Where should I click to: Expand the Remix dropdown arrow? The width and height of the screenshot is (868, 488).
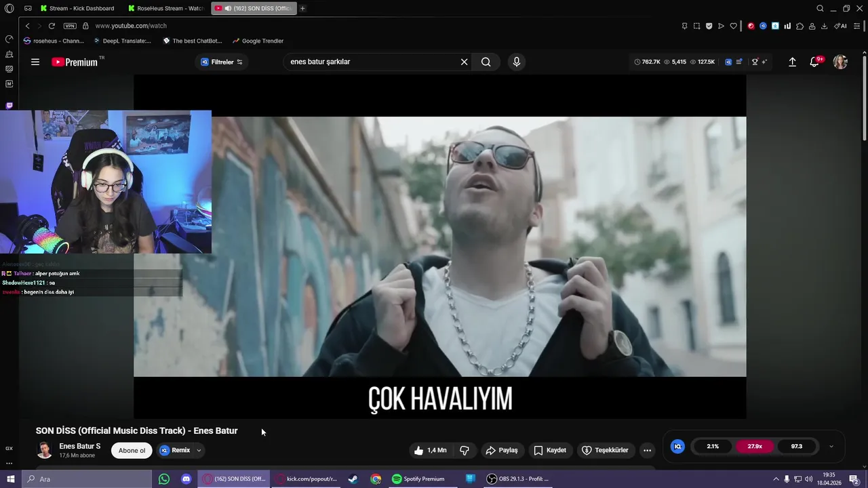coord(199,450)
